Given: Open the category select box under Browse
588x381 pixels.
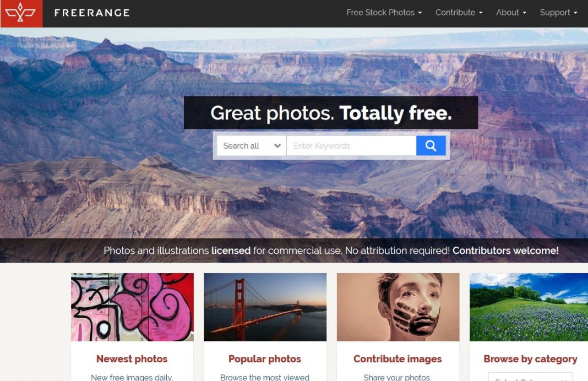Looking at the screenshot, I should tap(530, 378).
